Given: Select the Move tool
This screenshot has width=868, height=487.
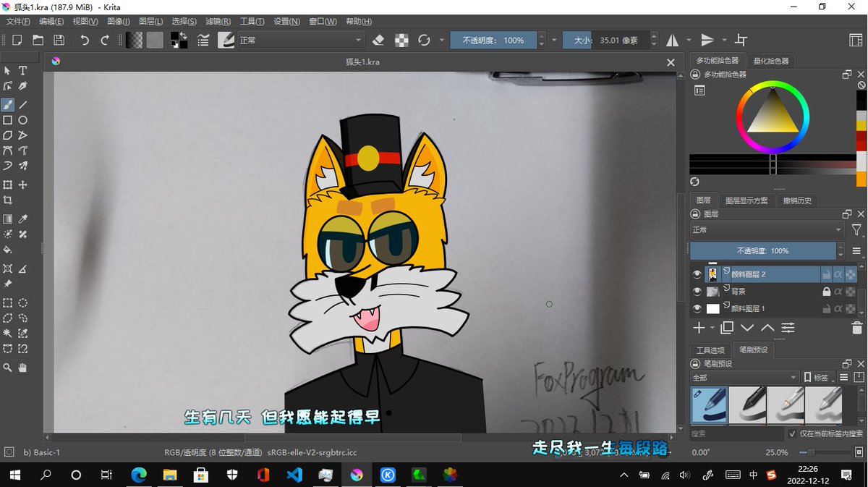Looking at the screenshot, I should 22,185.
